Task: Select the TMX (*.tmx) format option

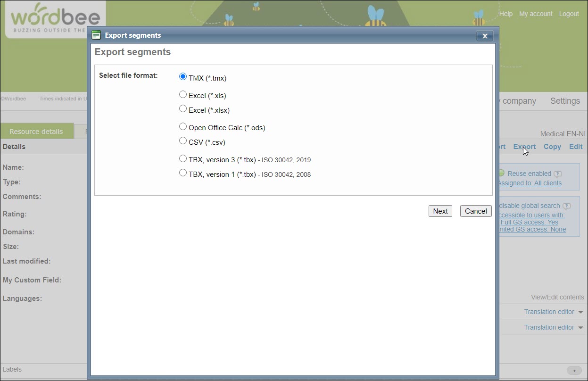Action: point(183,77)
